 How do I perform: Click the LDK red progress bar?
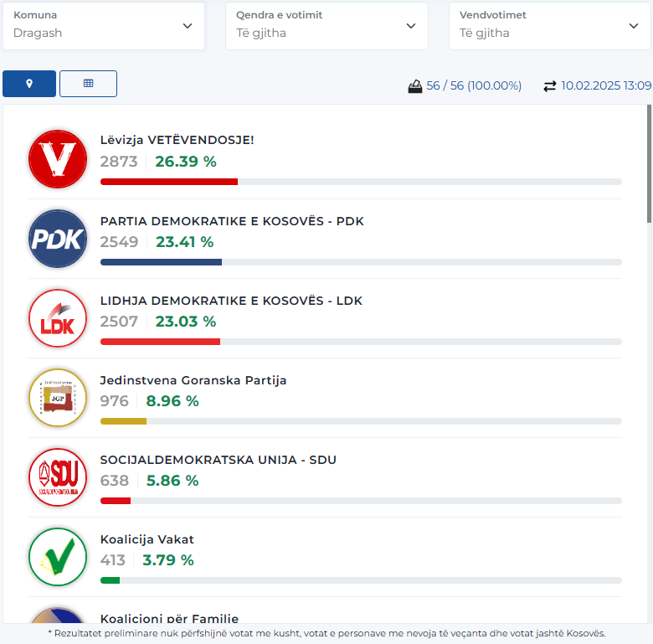[x=161, y=342]
